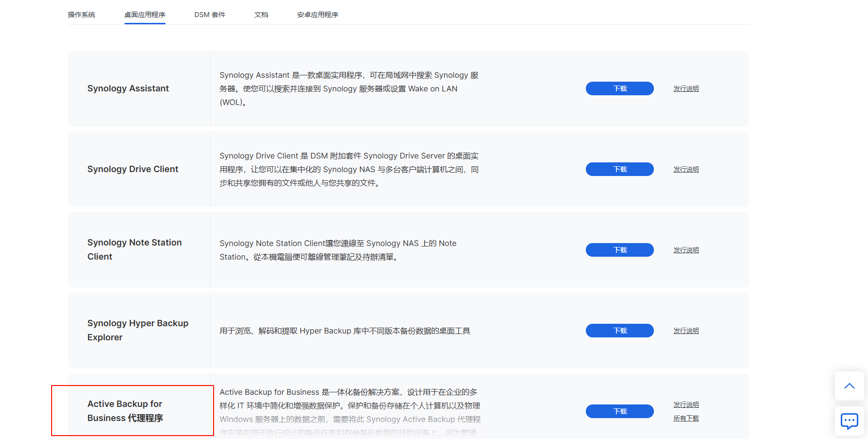Screen dimensions: 868x439
Task: Switch to the 安卓应用程序 tab
Action: coord(317,15)
